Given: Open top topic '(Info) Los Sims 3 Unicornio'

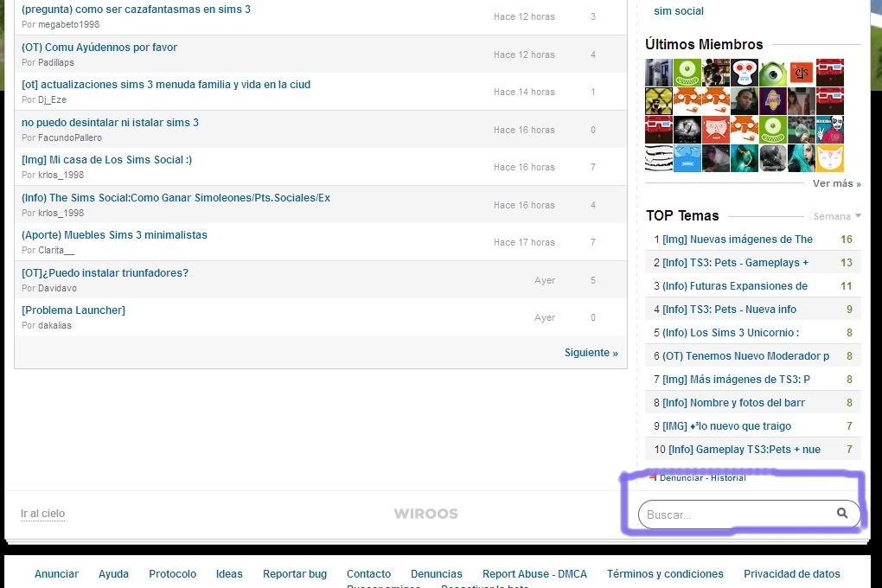Looking at the screenshot, I should pos(731,333).
